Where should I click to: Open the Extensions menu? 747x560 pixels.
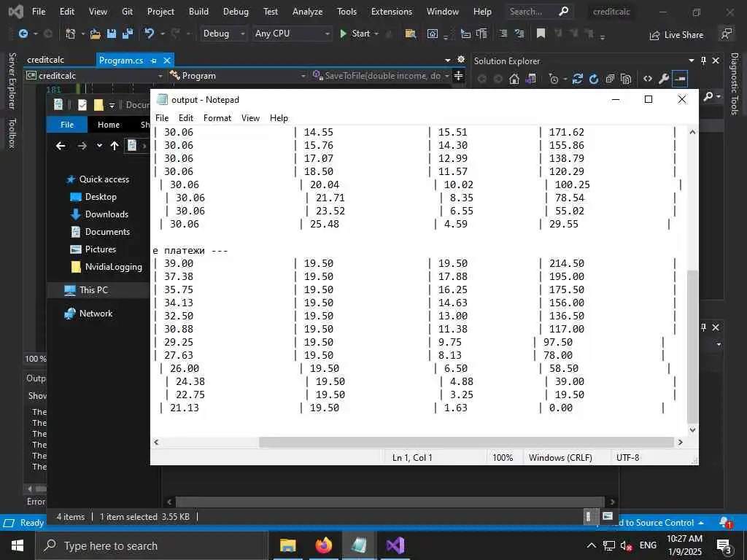[392, 12]
